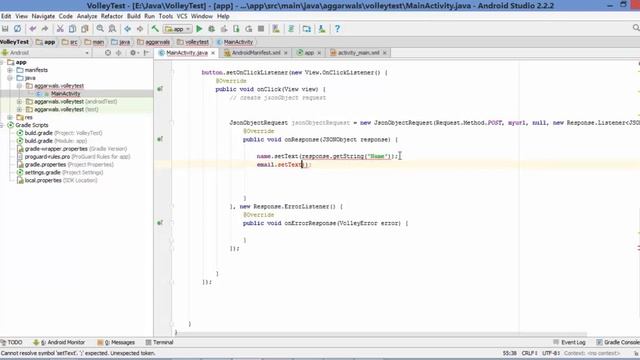
Task: Click the Project Structure icon
Action: pyautogui.click(x=307, y=29)
